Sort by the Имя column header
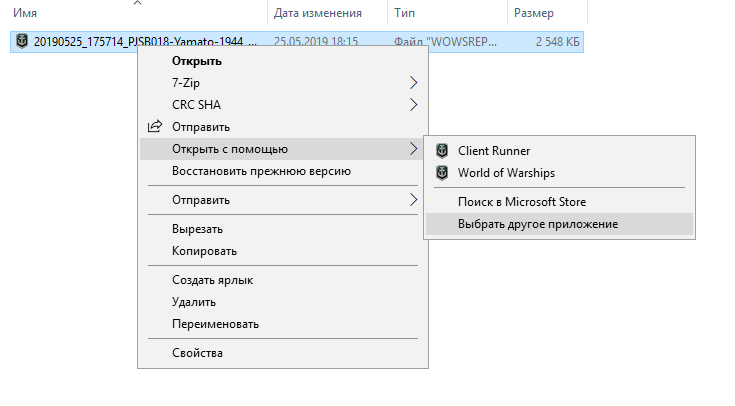This screenshot has width=735, height=406. [25, 13]
